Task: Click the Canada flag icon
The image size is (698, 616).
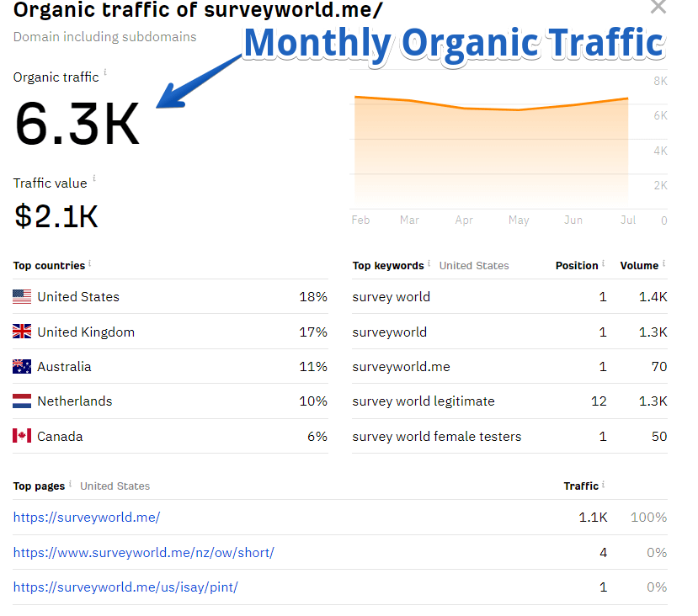Action: pos(22,436)
